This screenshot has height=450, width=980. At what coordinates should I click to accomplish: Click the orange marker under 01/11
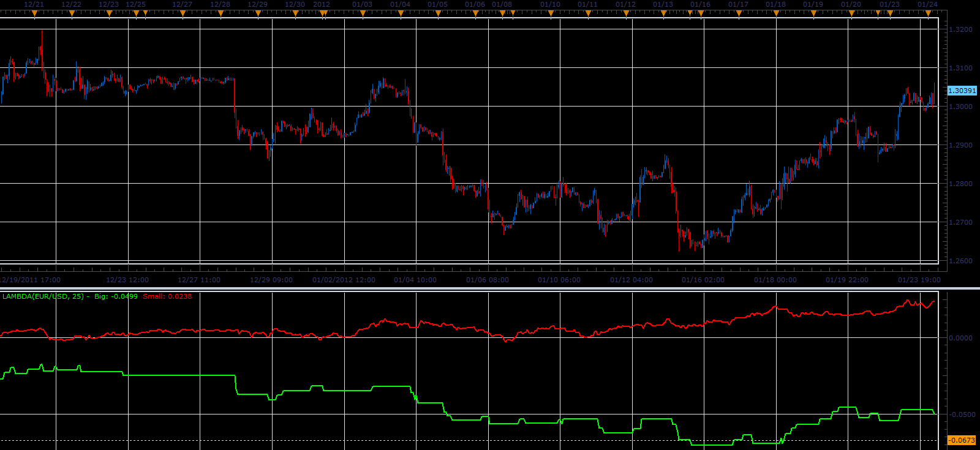tap(588, 13)
